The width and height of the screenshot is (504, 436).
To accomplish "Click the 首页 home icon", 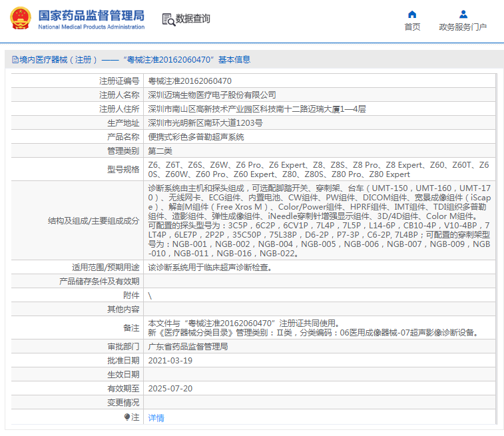I will [x=412, y=15].
